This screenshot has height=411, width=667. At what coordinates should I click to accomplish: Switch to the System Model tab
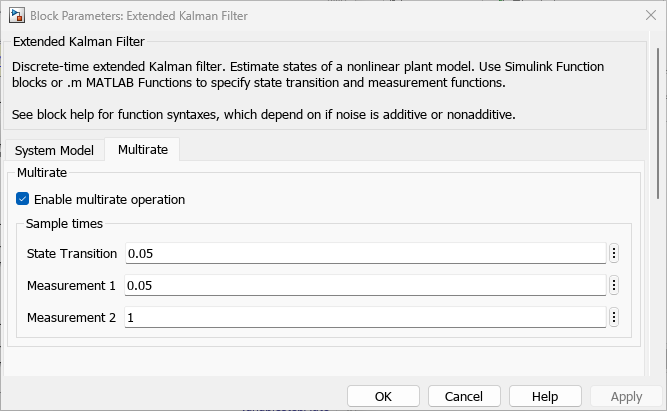click(54, 150)
